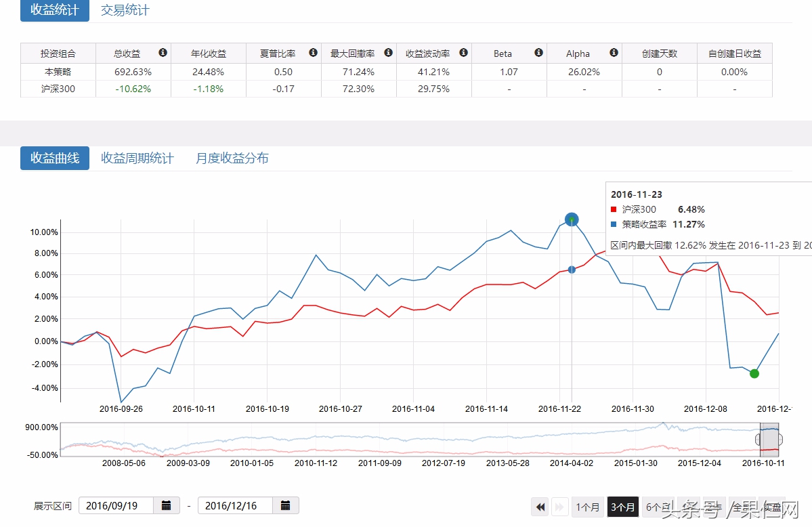Screen dimensions: 812x527
Task: Choose the 3个月 range button
Action: [x=623, y=507]
